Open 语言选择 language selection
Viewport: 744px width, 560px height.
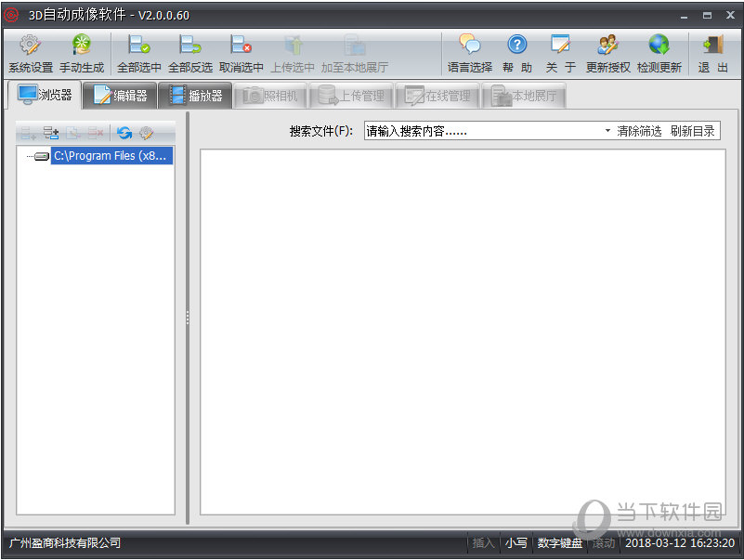pyautogui.click(x=470, y=54)
